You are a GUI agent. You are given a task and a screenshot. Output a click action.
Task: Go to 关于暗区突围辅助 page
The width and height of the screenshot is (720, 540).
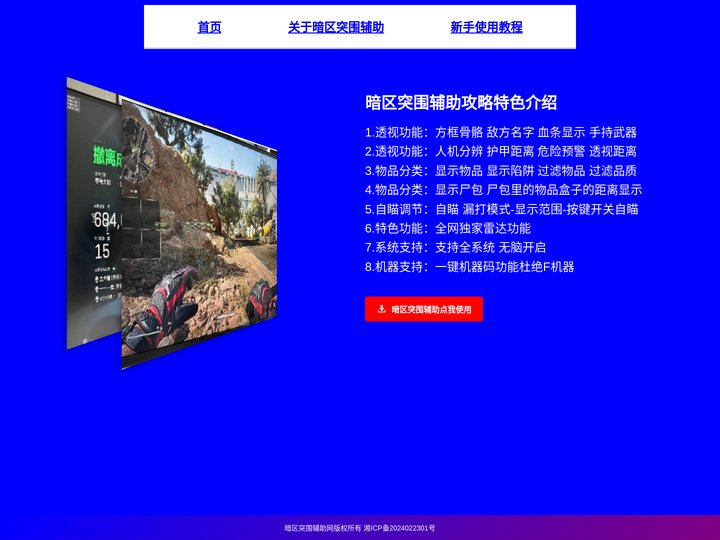click(336, 27)
